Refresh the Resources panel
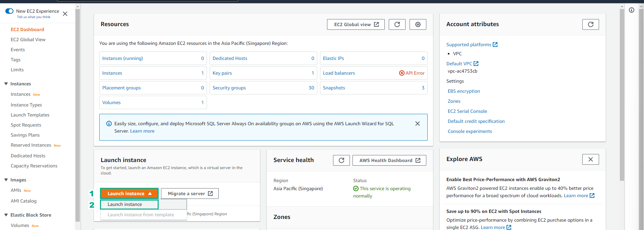Viewport: 644px width, 230px height. pos(397,24)
